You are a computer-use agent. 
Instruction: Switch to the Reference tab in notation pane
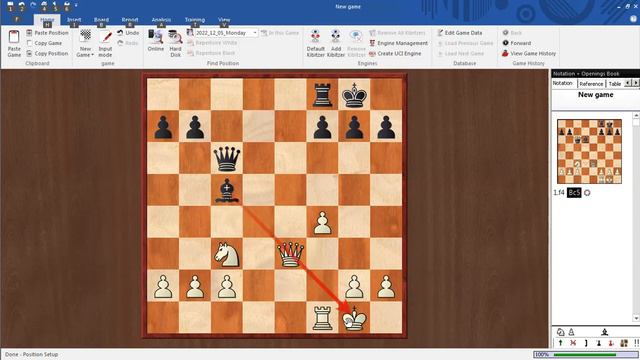[x=591, y=84]
